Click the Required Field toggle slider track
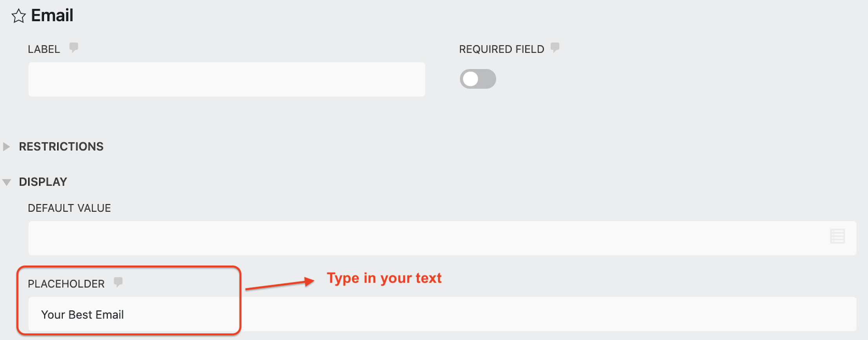Screen dimensions: 868x340 pyautogui.click(x=478, y=79)
